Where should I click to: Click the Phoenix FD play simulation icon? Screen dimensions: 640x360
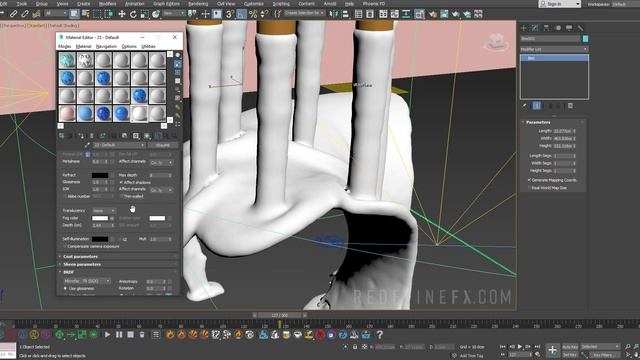tap(107, 335)
